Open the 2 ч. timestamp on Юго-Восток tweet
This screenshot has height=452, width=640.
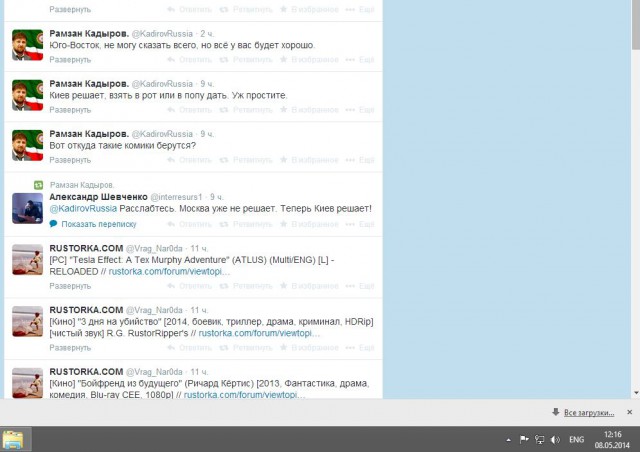[x=207, y=34]
